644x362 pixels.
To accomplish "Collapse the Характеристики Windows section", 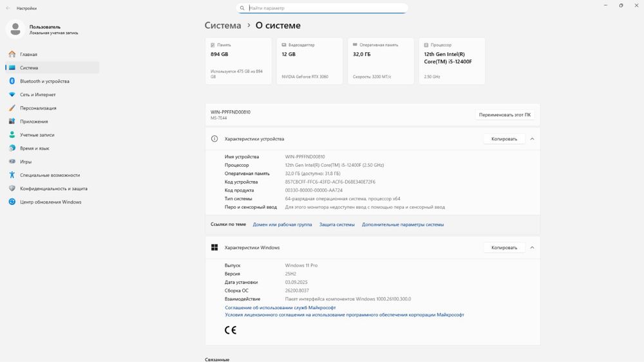I will click(532, 247).
